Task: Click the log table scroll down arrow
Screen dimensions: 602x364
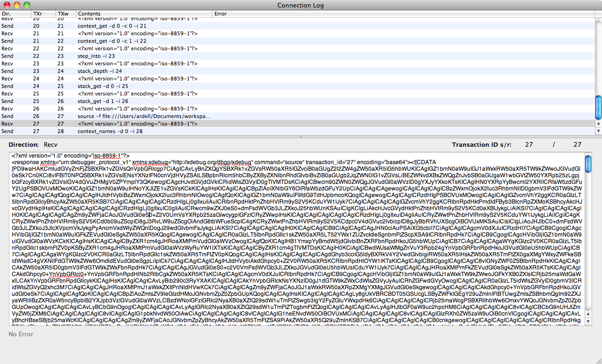Action: point(598,132)
